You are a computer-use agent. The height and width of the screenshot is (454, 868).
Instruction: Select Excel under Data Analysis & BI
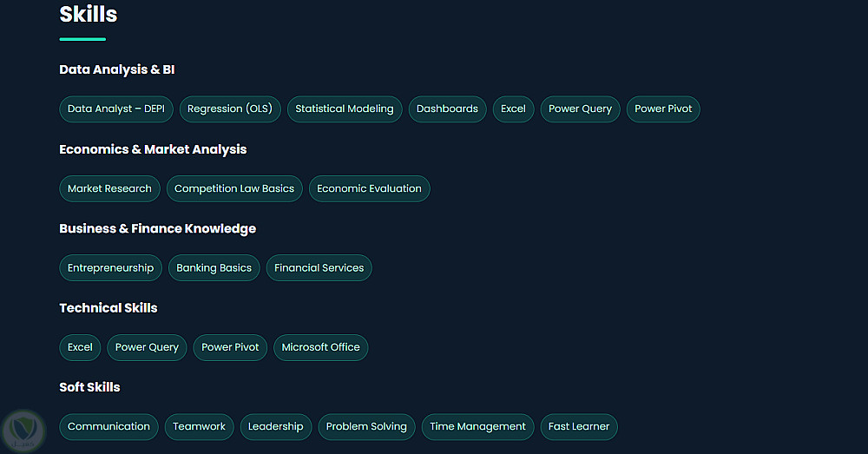pyautogui.click(x=513, y=109)
